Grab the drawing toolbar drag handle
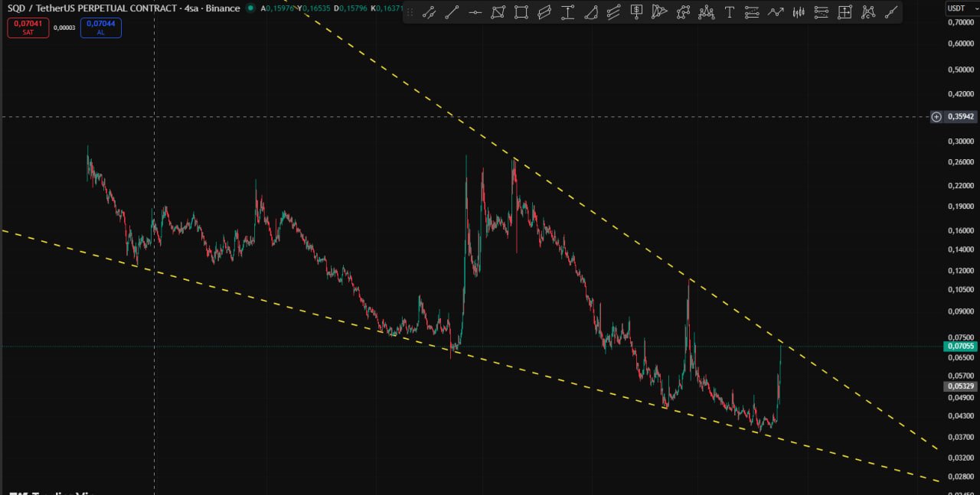Image resolution: width=980 pixels, height=495 pixels. pyautogui.click(x=410, y=12)
